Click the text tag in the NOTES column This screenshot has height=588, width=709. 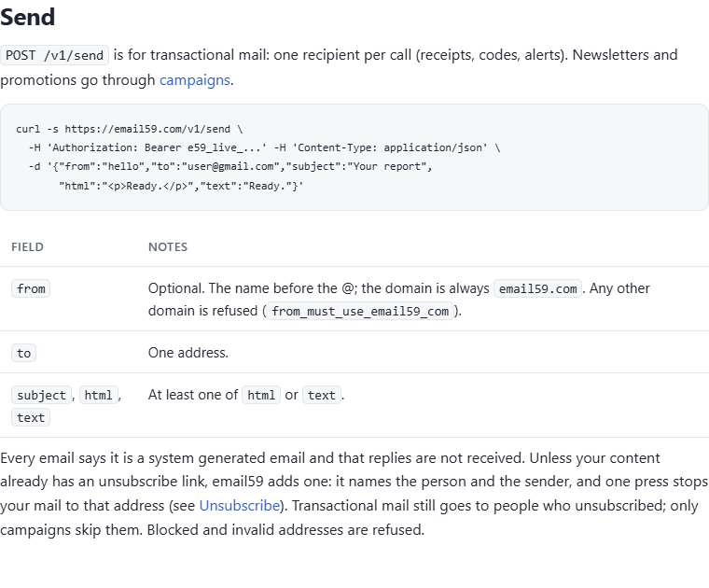[x=322, y=396]
